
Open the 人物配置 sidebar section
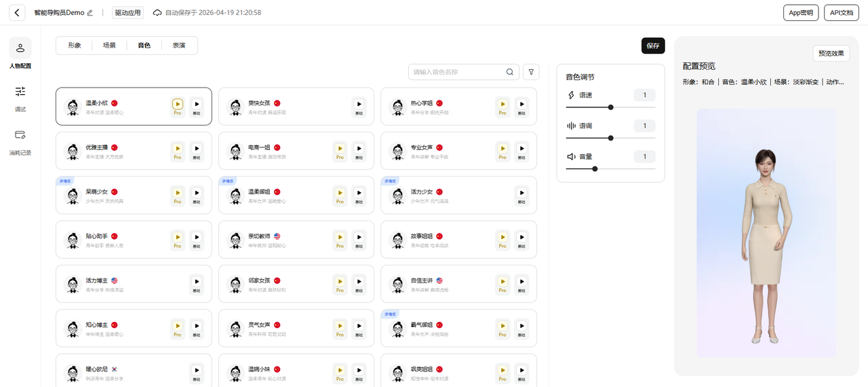click(x=20, y=54)
